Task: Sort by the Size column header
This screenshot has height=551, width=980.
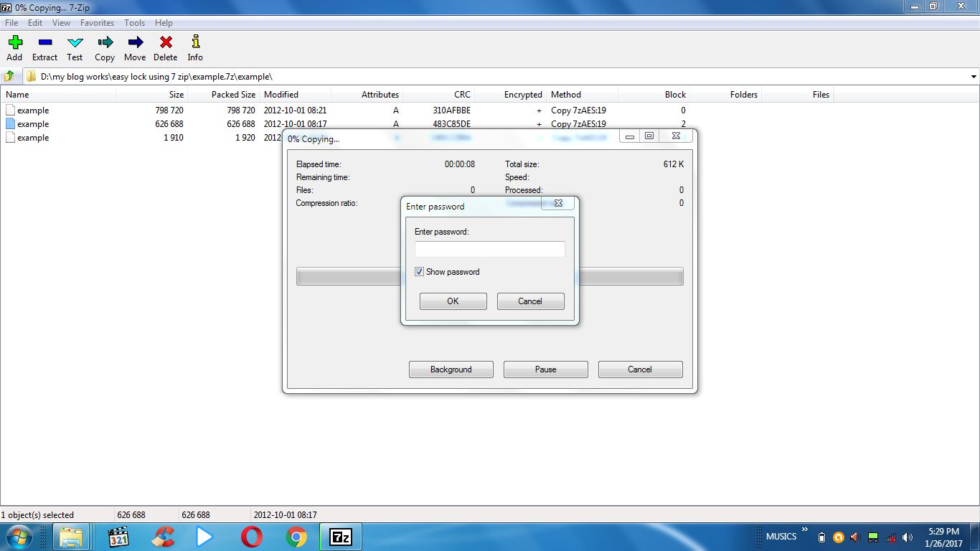Action: click(151, 95)
